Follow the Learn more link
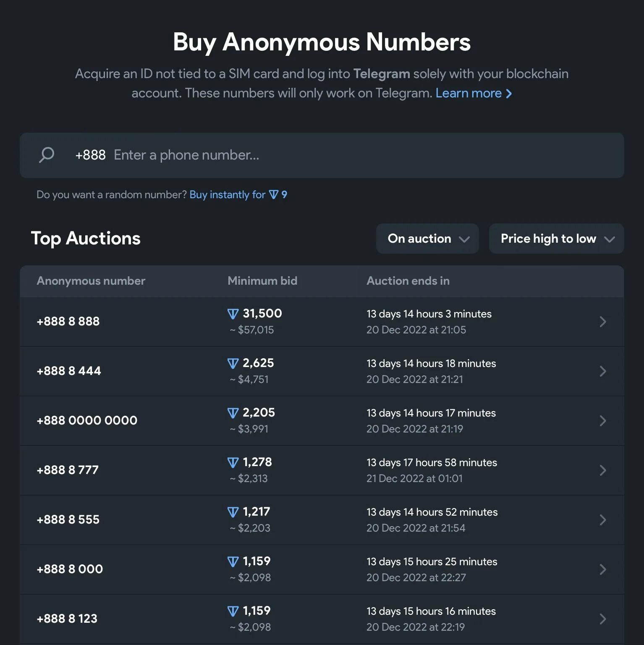This screenshot has height=645, width=644. [473, 93]
